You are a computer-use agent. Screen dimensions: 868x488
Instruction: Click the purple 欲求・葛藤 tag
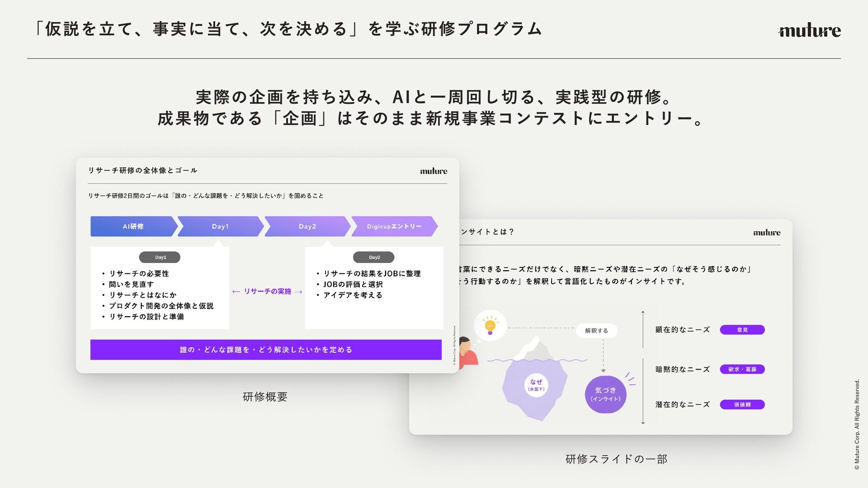point(742,369)
